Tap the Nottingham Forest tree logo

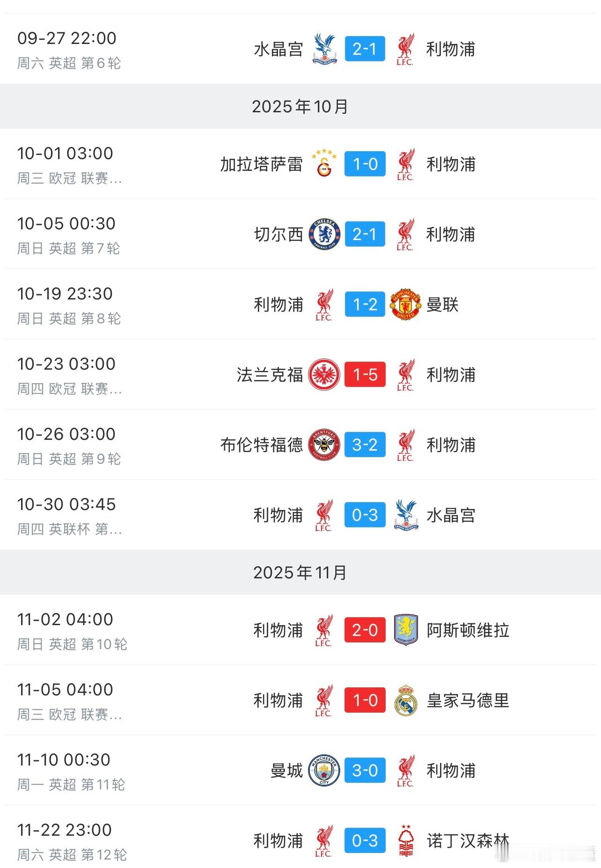[x=406, y=840]
